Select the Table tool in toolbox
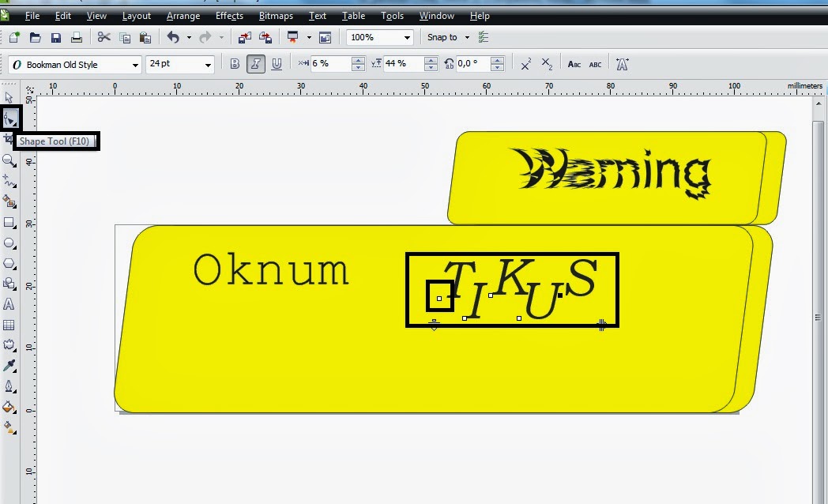 click(9, 325)
